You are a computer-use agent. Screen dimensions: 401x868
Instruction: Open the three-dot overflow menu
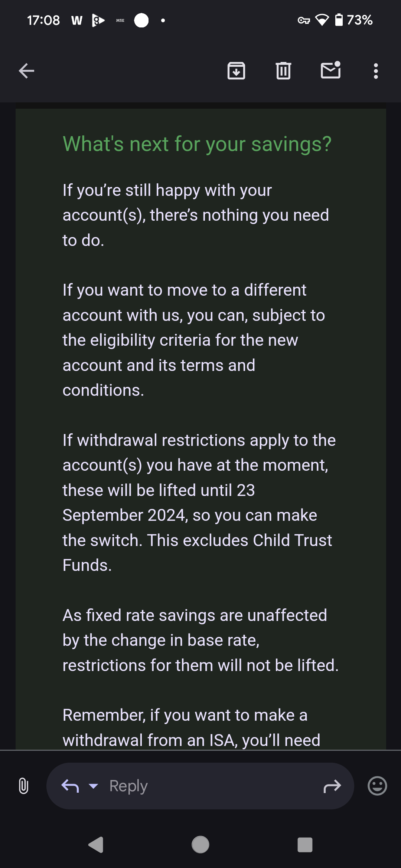click(376, 71)
